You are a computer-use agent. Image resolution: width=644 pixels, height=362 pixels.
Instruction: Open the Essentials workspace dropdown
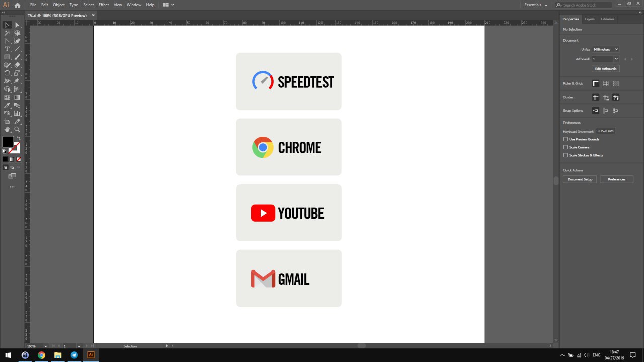[x=536, y=5]
